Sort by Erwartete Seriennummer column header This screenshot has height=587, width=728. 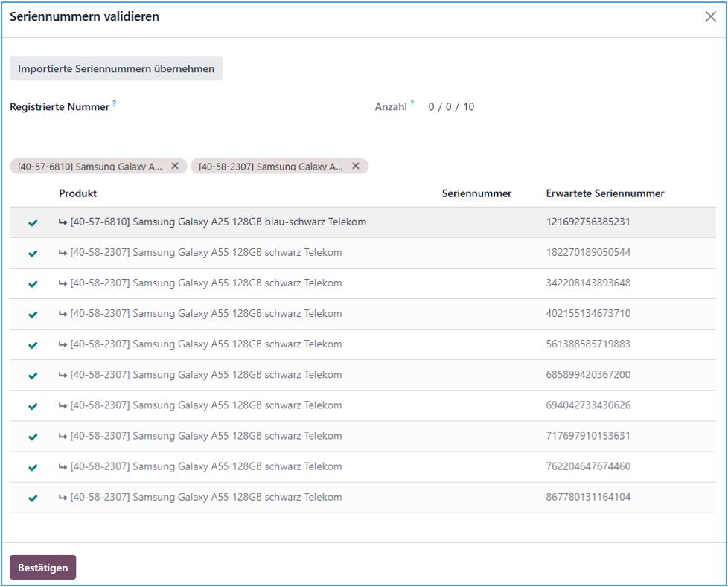604,193
